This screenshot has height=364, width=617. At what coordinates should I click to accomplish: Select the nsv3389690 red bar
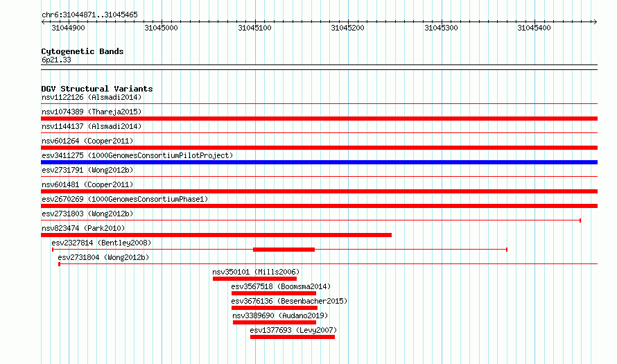coord(275,322)
